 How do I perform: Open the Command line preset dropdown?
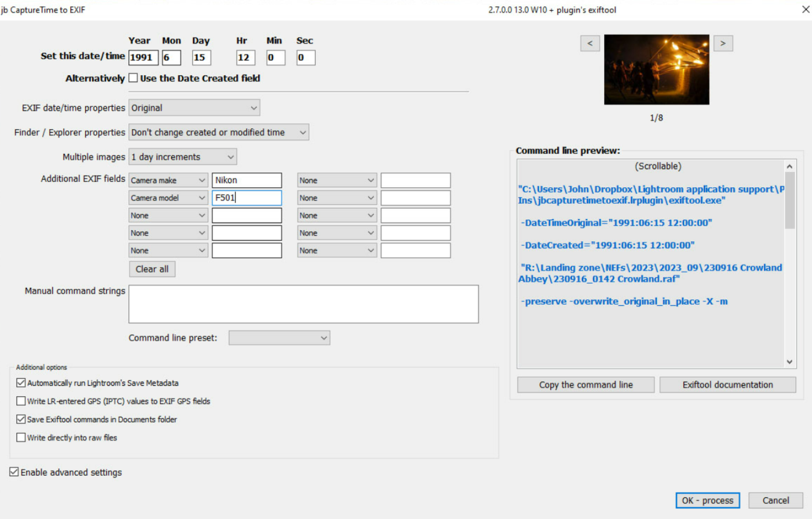tap(279, 338)
